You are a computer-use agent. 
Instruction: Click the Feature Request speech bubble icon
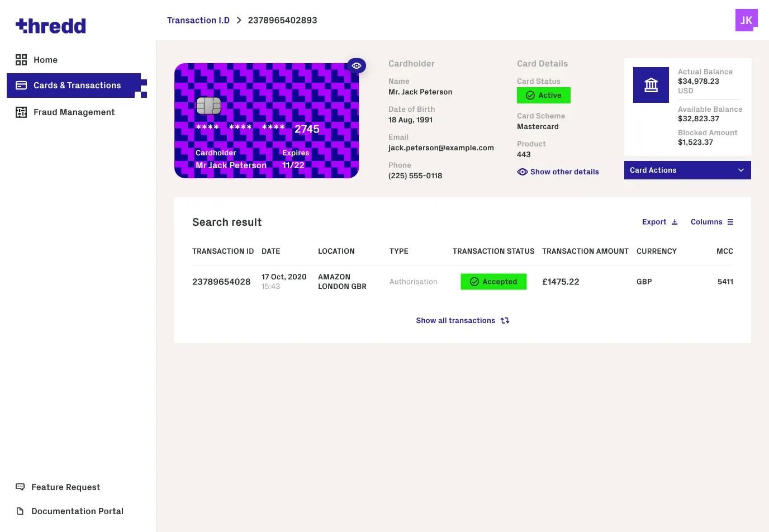click(x=21, y=487)
